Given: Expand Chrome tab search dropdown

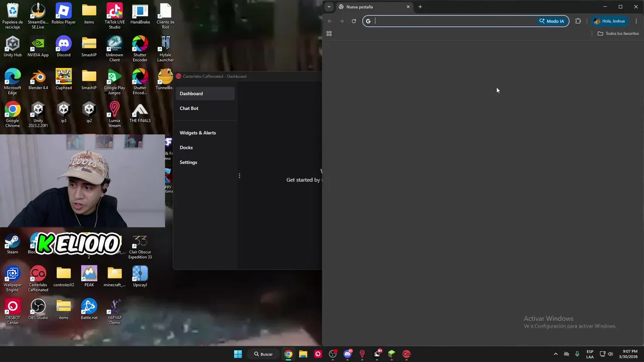Looking at the screenshot, I should (x=329, y=7).
